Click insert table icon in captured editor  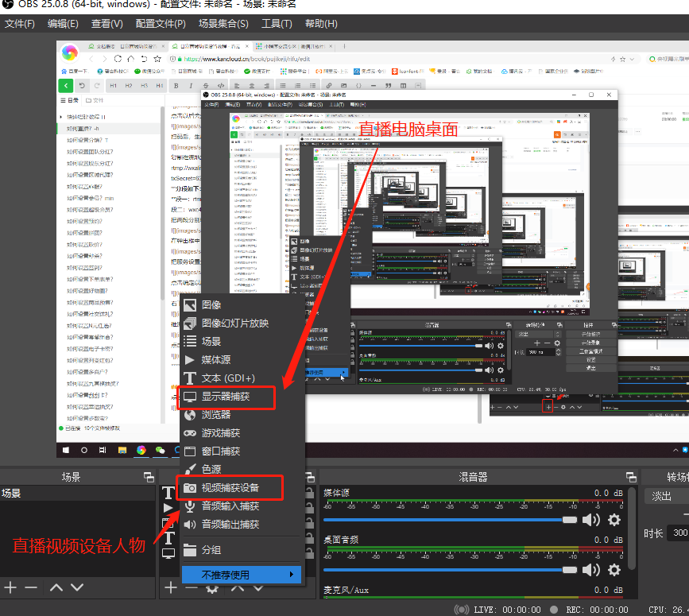coord(403,86)
